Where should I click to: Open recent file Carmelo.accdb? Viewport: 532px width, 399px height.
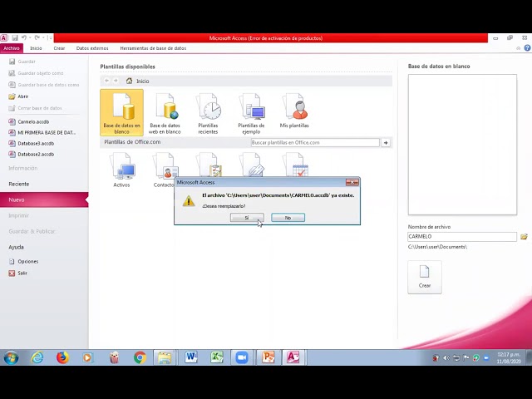pyautogui.click(x=29, y=121)
